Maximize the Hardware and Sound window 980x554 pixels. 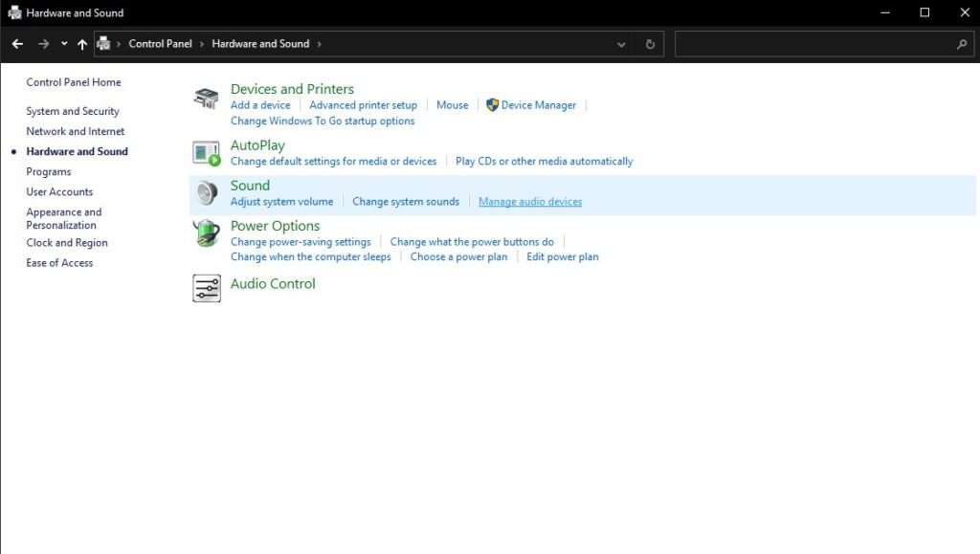click(924, 12)
